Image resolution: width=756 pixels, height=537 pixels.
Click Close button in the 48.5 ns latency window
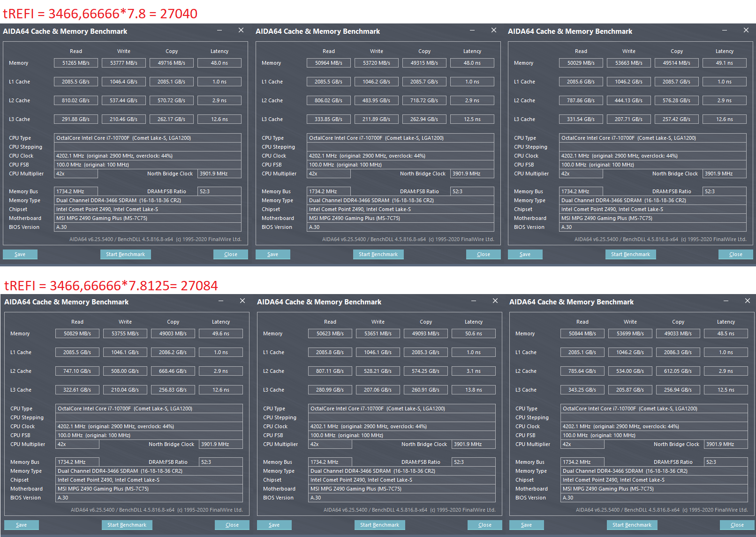(737, 525)
